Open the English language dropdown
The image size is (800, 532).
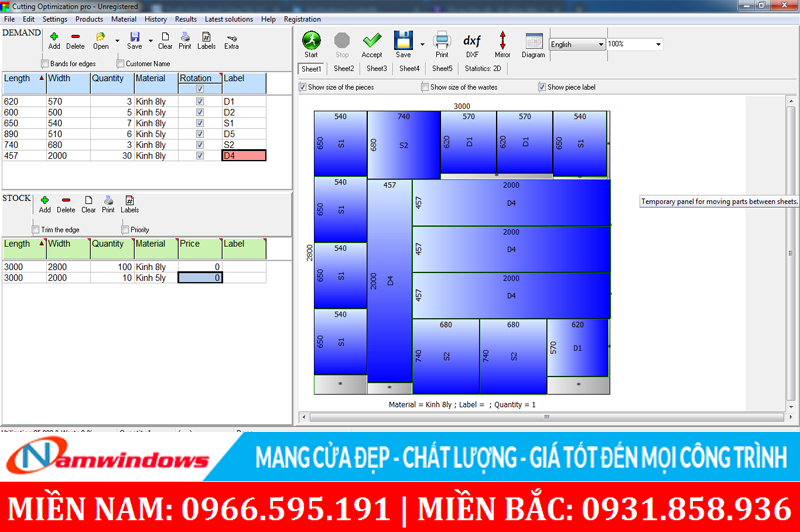click(601, 44)
